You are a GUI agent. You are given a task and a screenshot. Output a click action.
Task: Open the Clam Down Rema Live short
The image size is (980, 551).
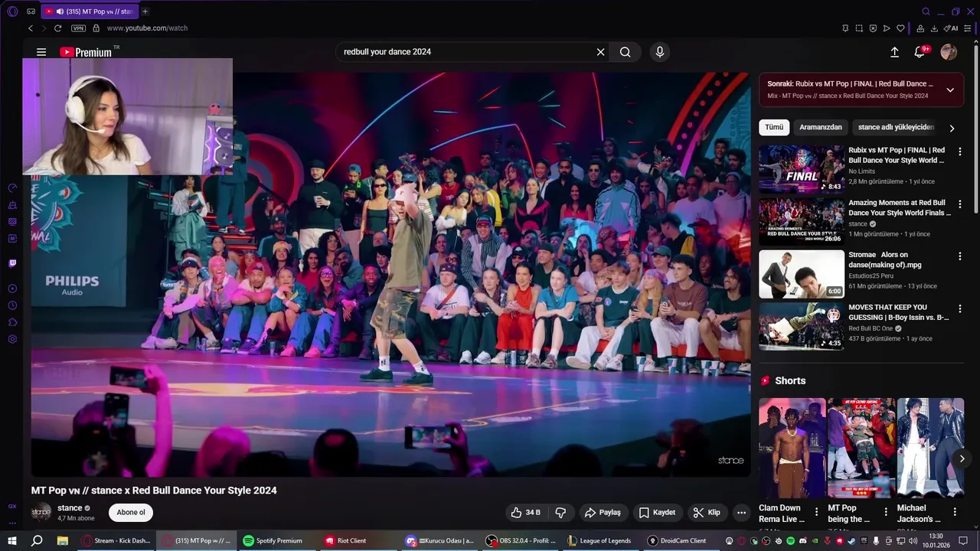coord(792,448)
